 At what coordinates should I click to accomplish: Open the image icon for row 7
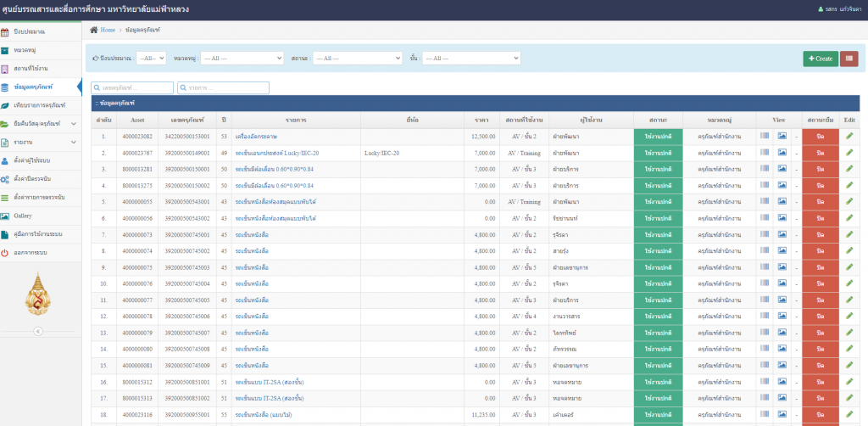tap(782, 234)
